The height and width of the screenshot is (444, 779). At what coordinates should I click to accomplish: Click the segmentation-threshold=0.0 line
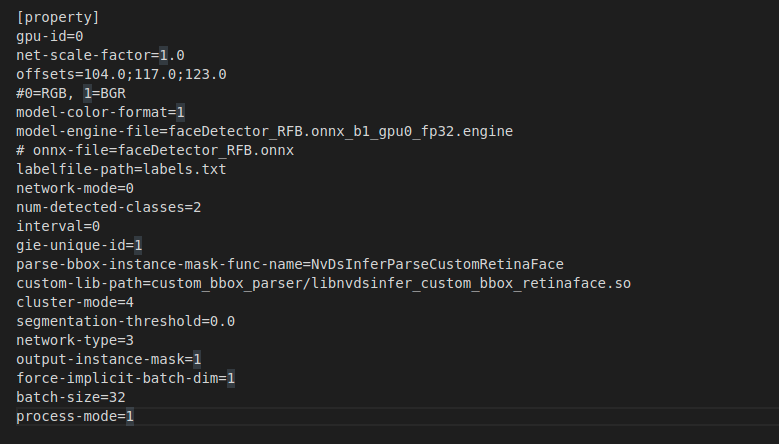pyautogui.click(x=126, y=321)
